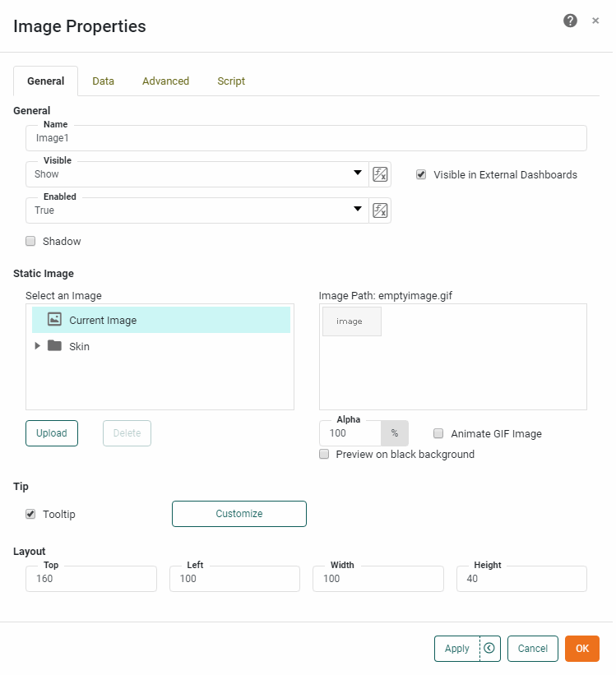The image size is (616, 675).
Task: Click the Skin folder icon
Action: (x=54, y=346)
